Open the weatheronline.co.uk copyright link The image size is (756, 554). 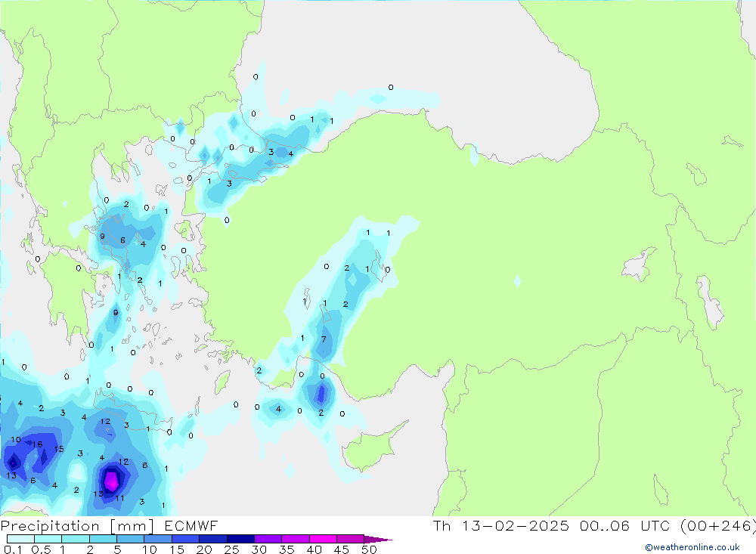(692, 547)
